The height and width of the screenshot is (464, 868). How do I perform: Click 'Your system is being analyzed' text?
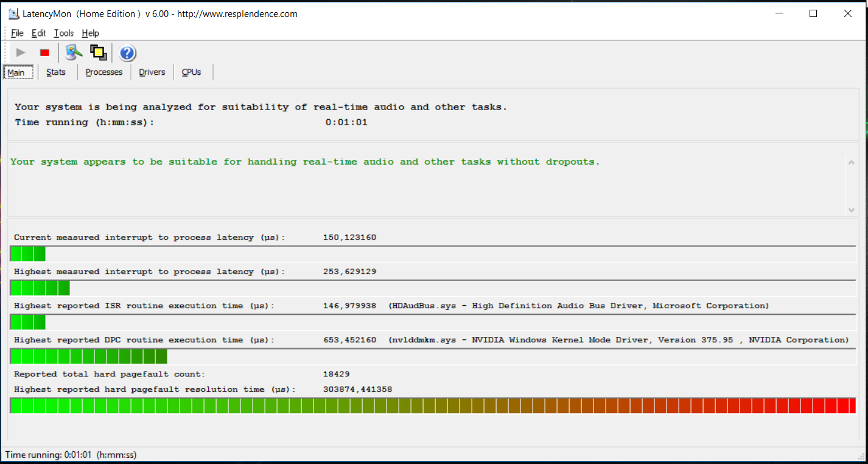261,107
